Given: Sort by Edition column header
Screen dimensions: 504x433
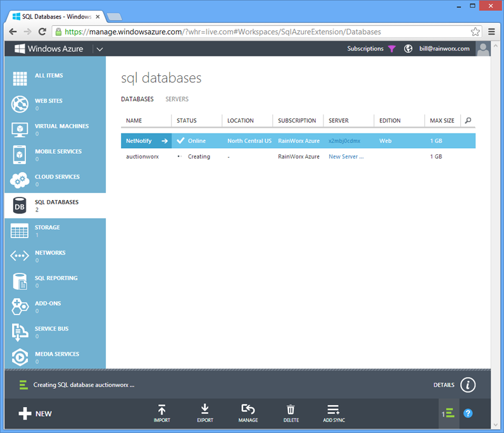Looking at the screenshot, I should (x=390, y=120).
